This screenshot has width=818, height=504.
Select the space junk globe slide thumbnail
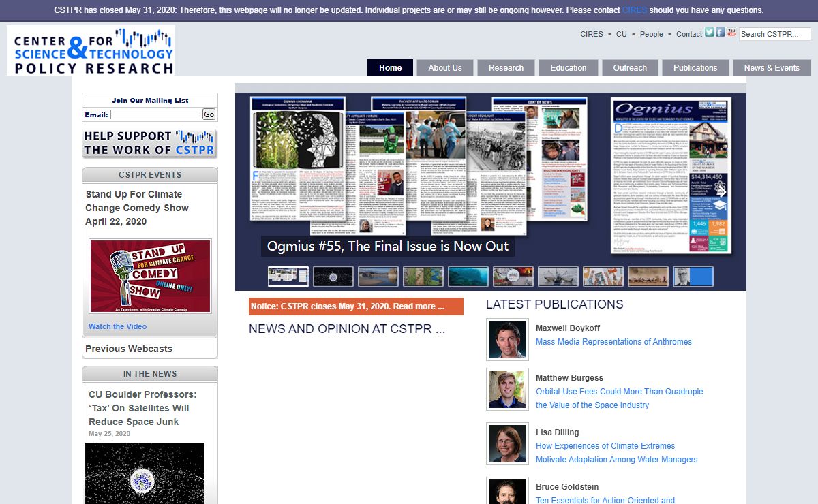(333, 277)
